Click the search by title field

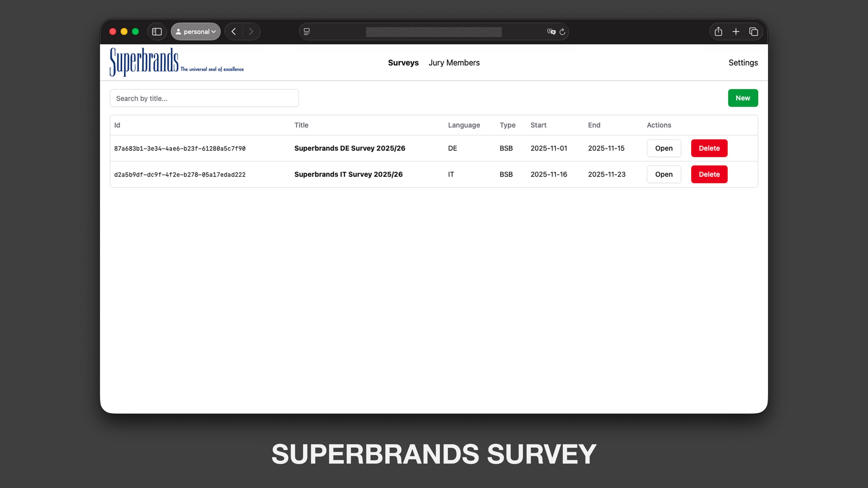[204, 98]
